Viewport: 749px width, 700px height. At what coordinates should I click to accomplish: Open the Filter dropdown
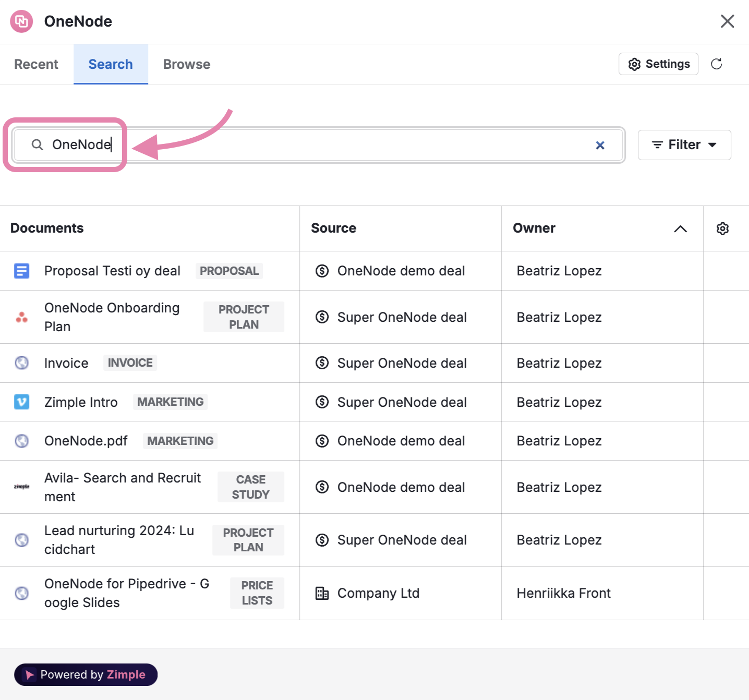click(x=684, y=145)
